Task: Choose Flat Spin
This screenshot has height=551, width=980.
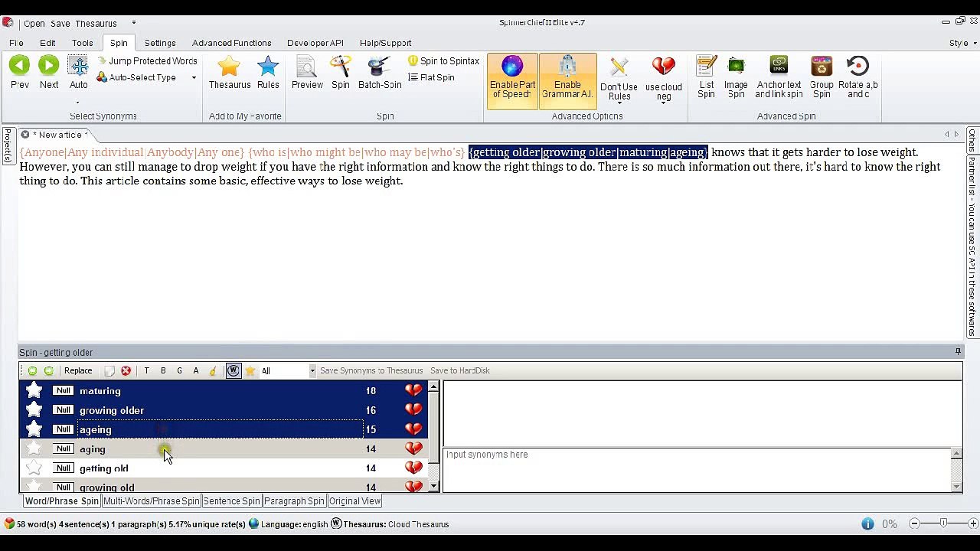Action: [x=432, y=77]
